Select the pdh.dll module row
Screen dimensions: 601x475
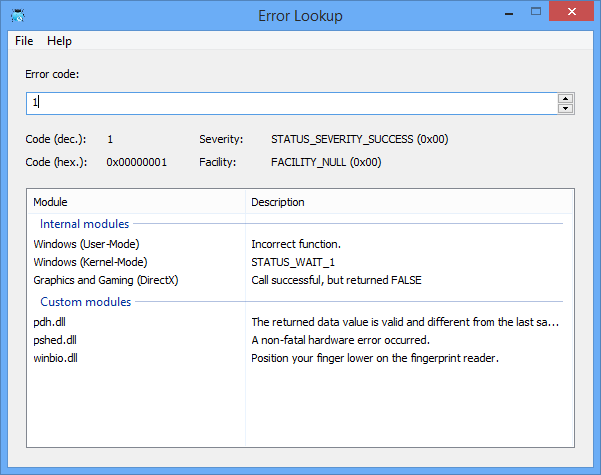(300, 322)
